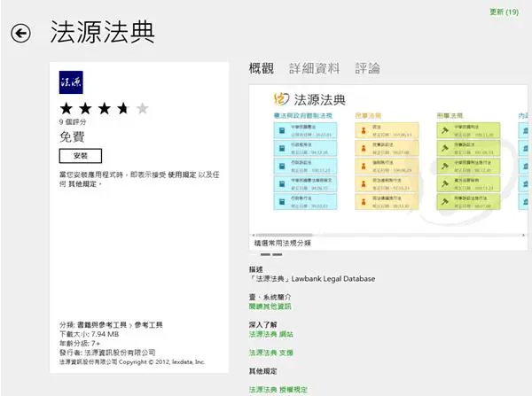Install the app with the 安裝 button
The image size is (532, 396).
click(x=81, y=156)
